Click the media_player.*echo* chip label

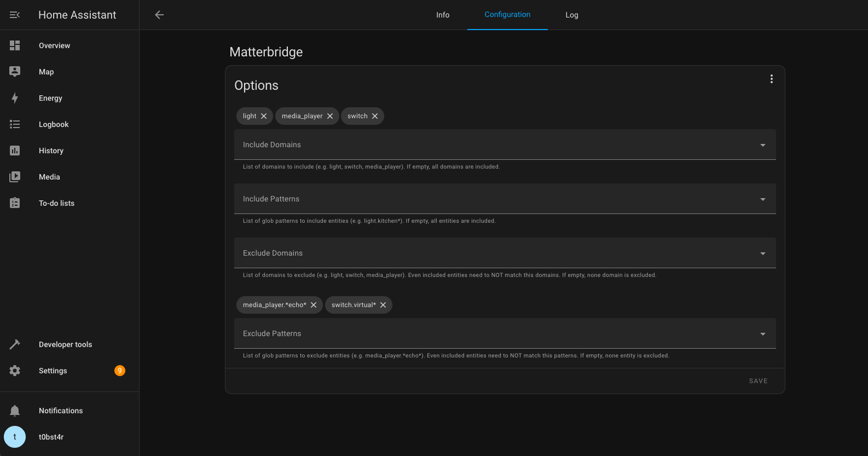pyautogui.click(x=275, y=305)
